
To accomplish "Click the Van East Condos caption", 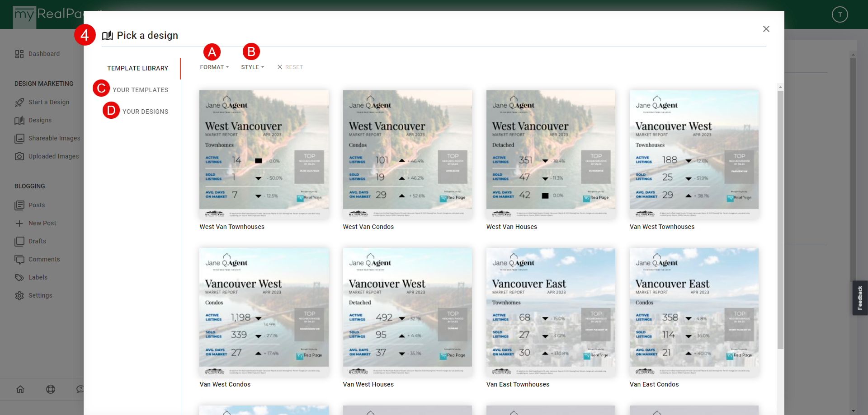I will 654,384.
